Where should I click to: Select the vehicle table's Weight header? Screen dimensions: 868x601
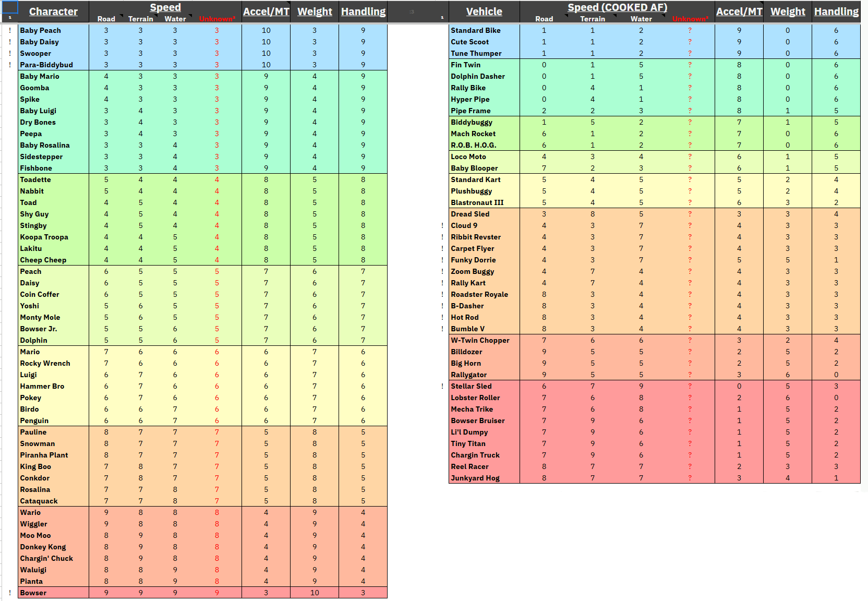click(x=788, y=11)
